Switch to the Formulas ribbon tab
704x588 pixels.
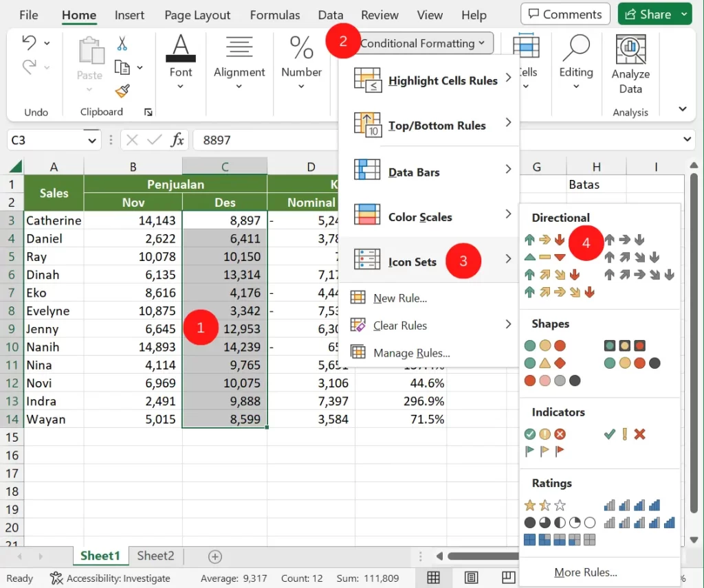274,14
